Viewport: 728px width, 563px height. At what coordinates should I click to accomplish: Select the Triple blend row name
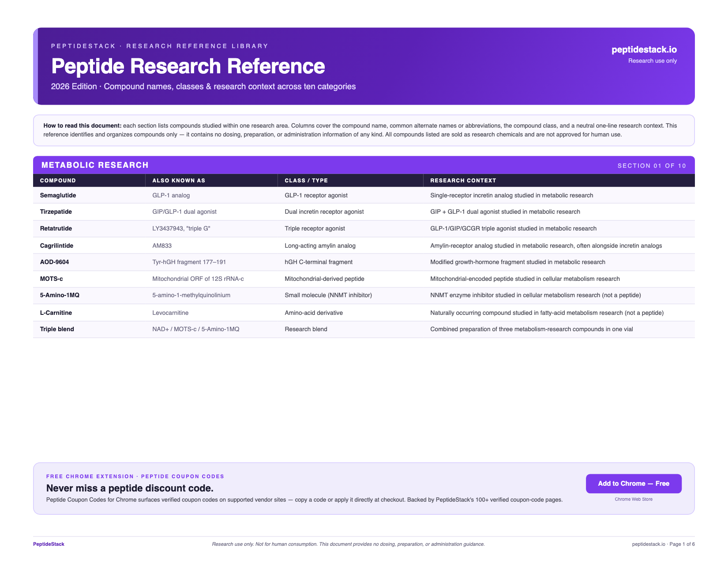tap(57, 329)
